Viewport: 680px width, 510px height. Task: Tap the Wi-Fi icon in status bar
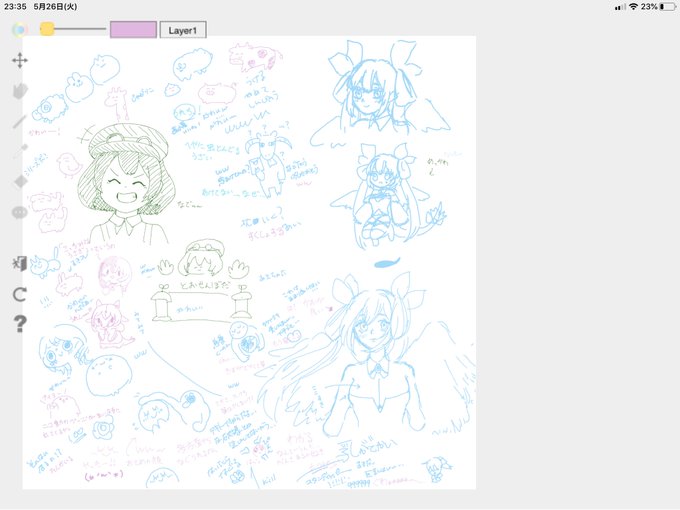tap(633, 7)
